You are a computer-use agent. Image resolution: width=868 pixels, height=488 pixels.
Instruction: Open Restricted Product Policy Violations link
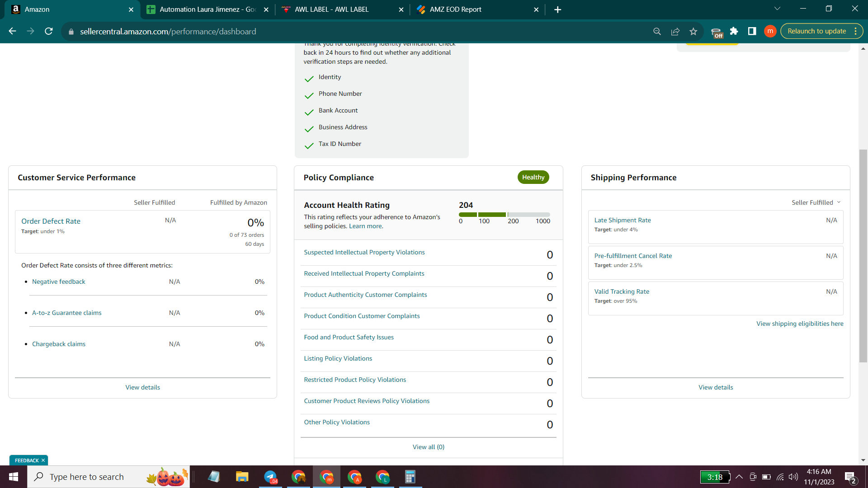pyautogui.click(x=355, y=380)
